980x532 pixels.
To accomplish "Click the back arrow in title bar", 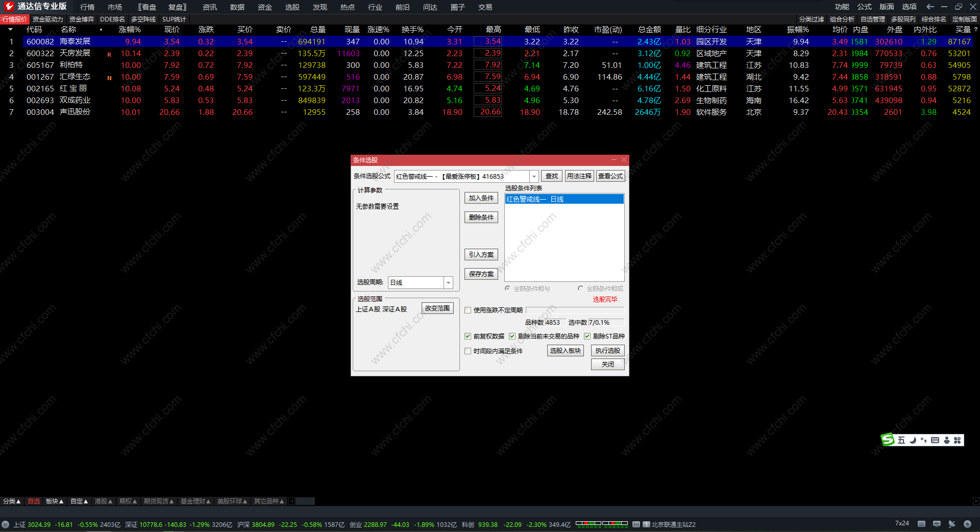I will coord(930,7).
